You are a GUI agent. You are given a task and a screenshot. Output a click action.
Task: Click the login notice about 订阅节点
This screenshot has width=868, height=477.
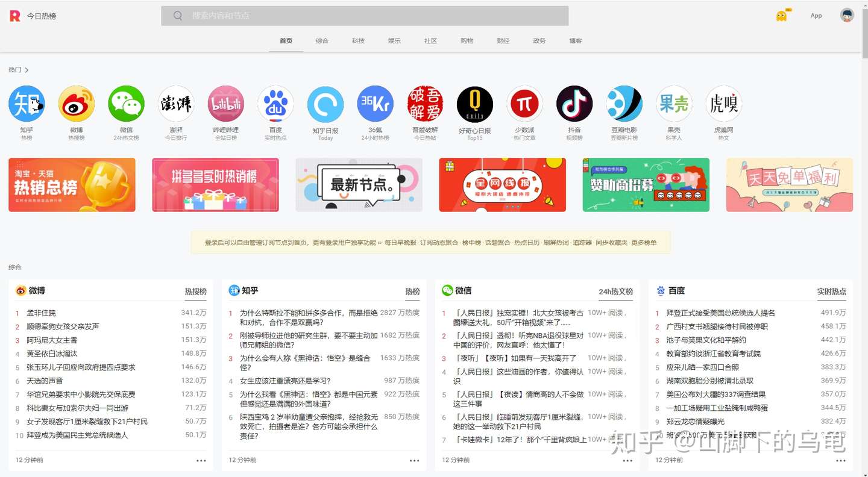pyautogui.click(x=430, y=242)
